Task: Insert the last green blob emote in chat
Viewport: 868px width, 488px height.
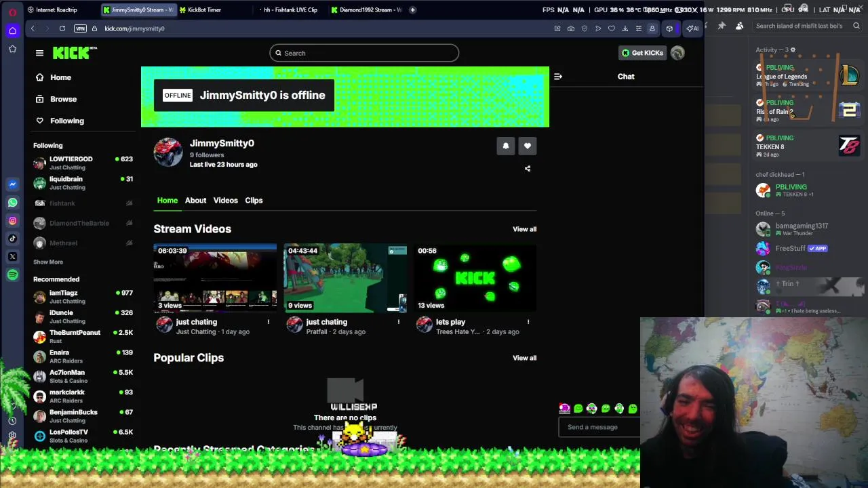Action: 633,409
